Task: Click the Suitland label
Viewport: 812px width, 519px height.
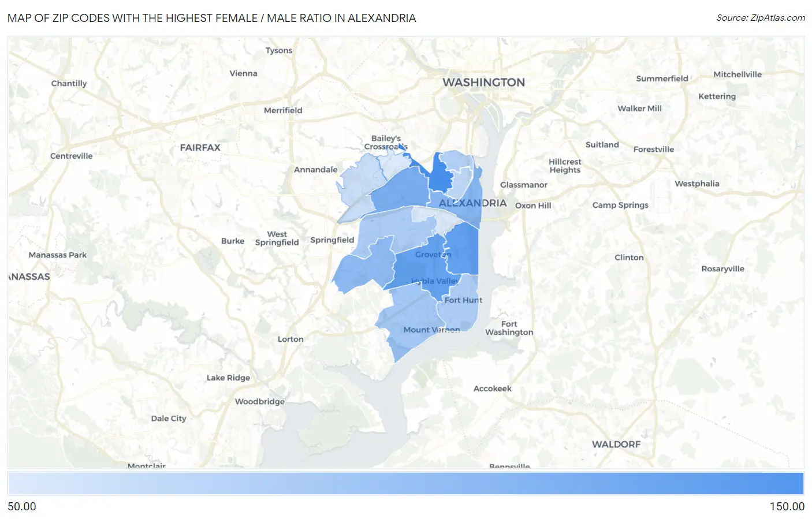Action: point(602,145)
